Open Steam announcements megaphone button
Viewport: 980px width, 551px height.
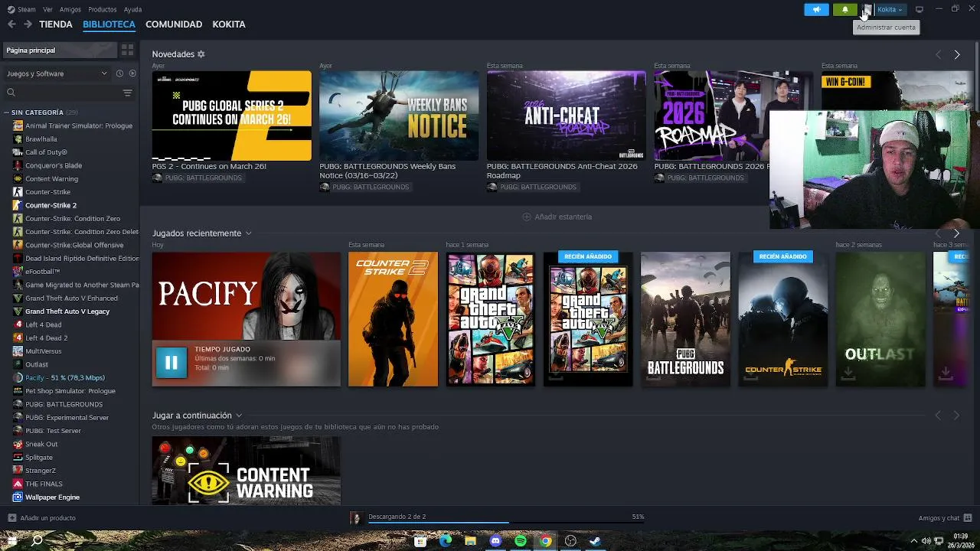816,9
